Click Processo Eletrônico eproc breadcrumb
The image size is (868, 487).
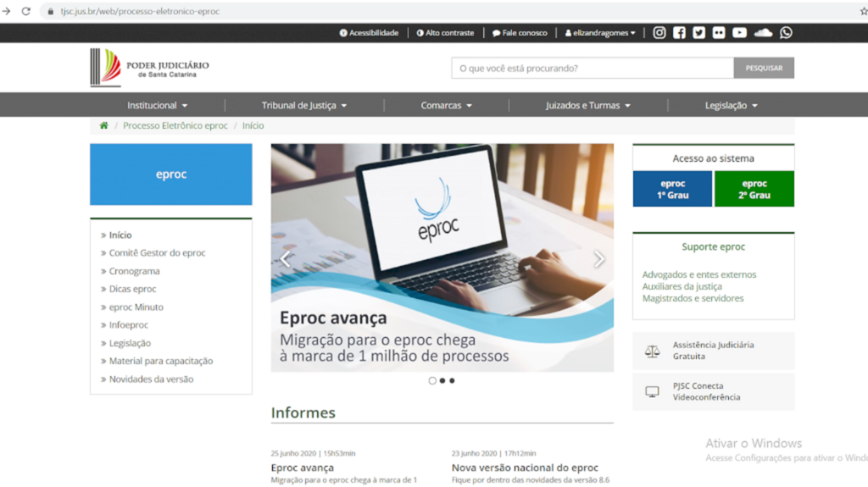pos(175,125)
